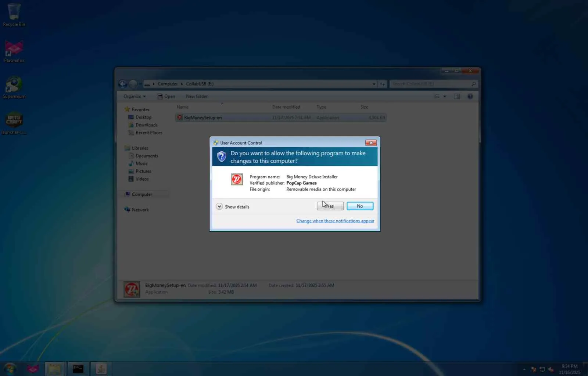Click CollabUSB (E:) in the address bar
Screen dimensions: 588x376
[x=200, y=84]
